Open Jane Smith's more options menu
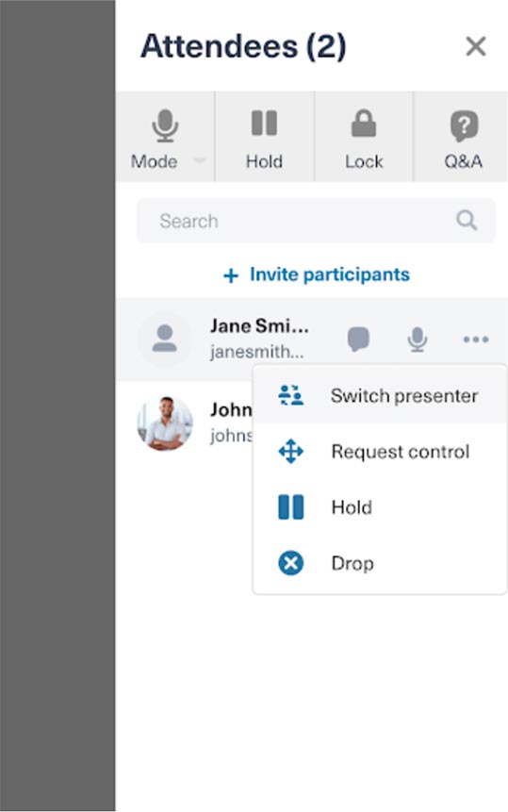 coord(476,340)
